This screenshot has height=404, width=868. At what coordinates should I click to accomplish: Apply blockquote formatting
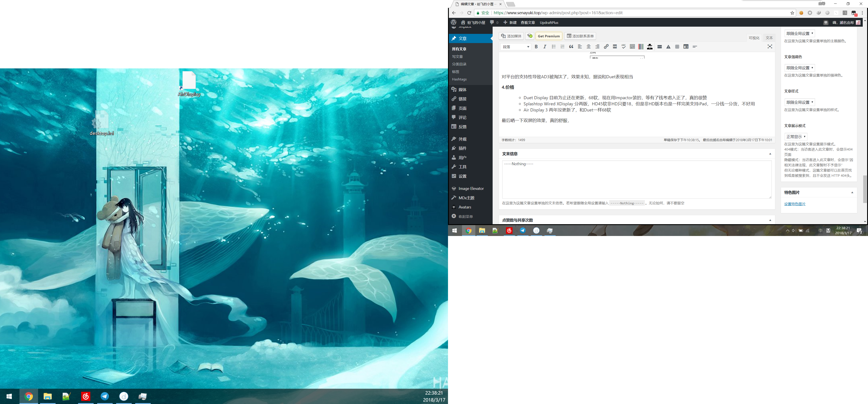pyautogui.click(x=571, y=47)
